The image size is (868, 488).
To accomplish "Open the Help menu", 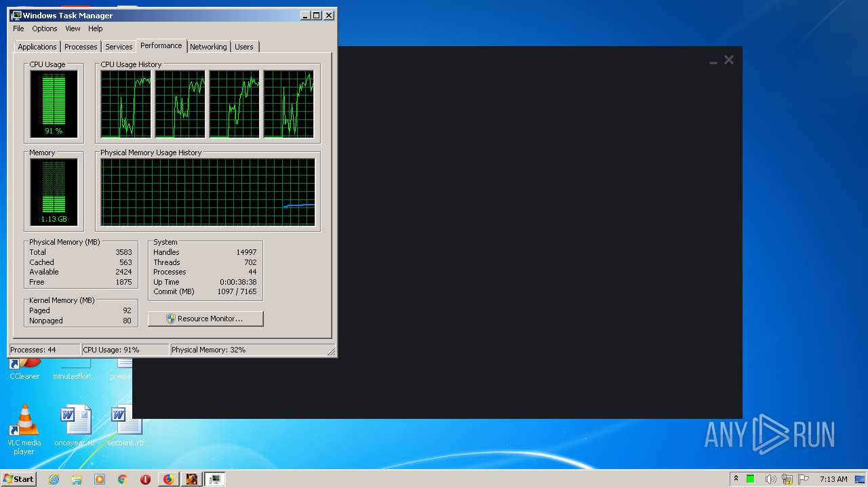I will click(96, 28).
